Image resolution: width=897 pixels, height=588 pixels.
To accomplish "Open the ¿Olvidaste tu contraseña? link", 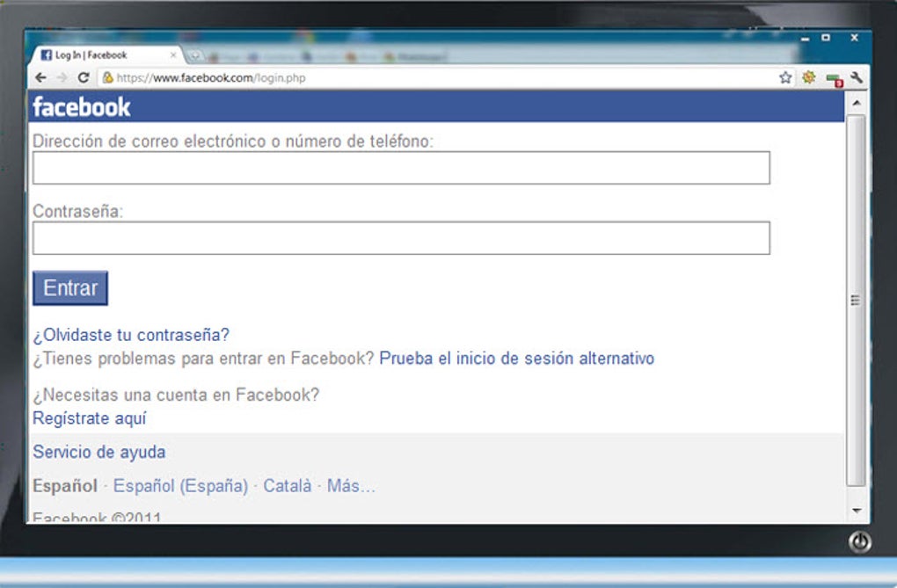I will [x=131, y=335].
